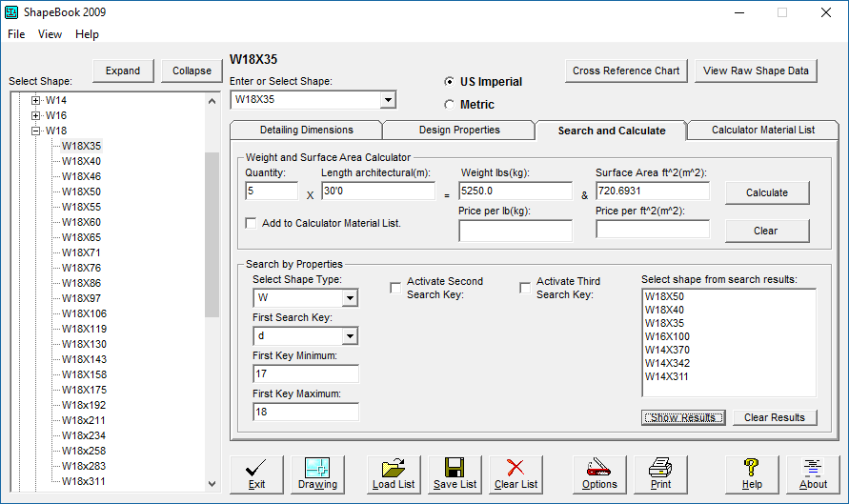Click the shape tree scrollbar up arrow
849x504 pixels.
pos(212,101)
